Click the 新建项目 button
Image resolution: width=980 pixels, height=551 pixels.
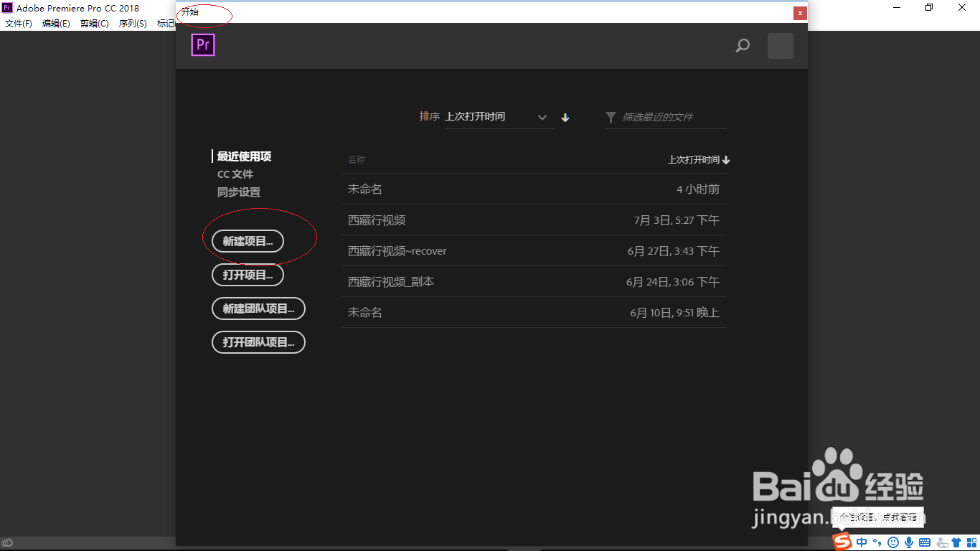247,242
